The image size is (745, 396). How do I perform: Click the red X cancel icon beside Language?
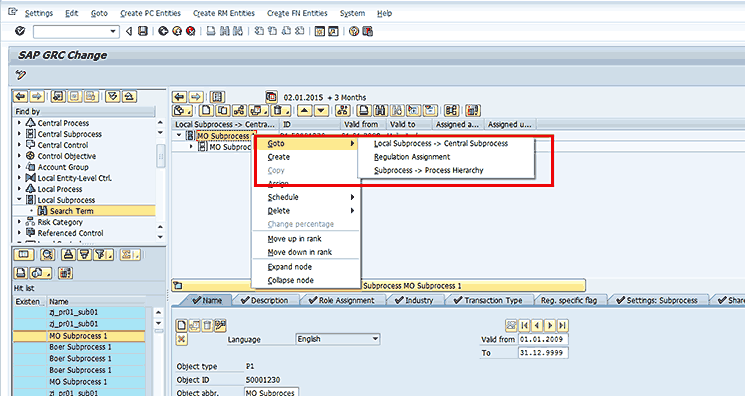181,339
